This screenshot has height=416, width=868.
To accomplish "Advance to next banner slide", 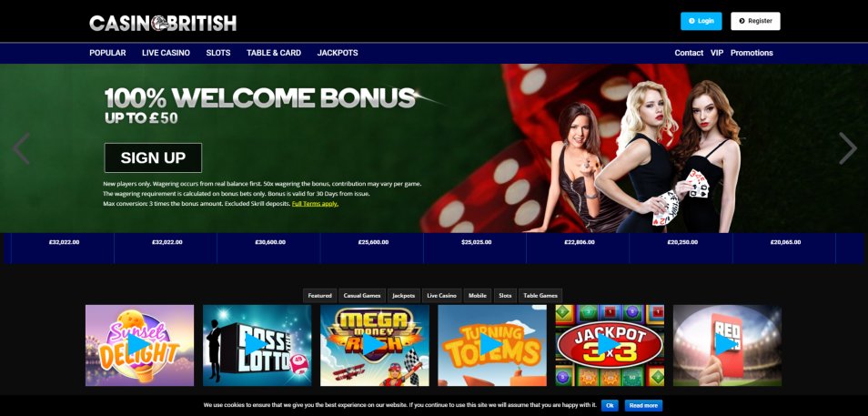I will [x=847, y=148].
